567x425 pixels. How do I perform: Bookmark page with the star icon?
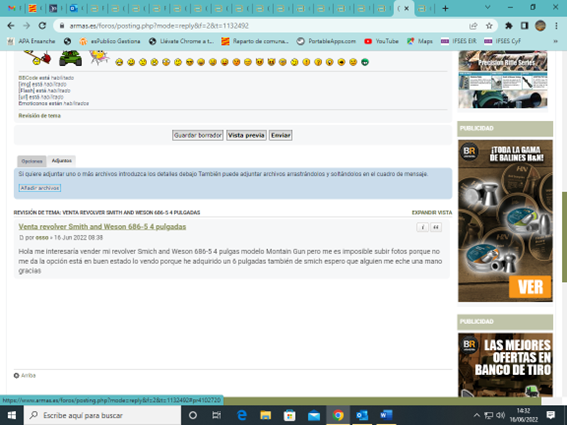(x=489, y=26)
